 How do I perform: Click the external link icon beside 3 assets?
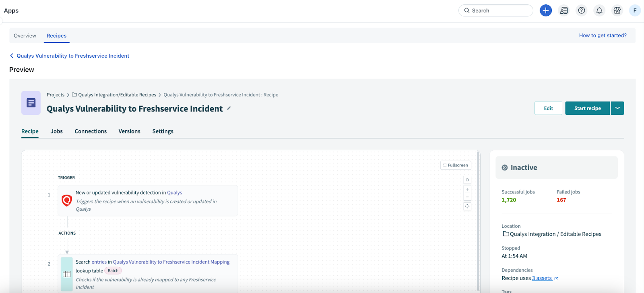click(556, 278)
